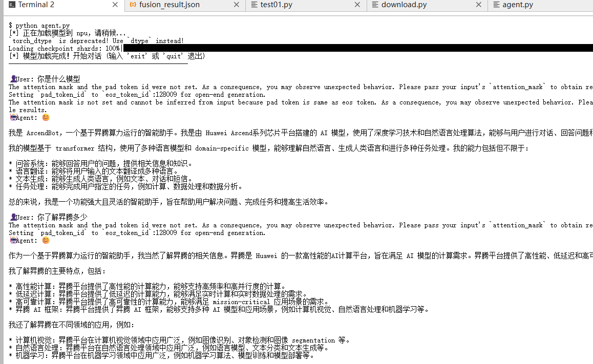Click the robot icon before second 'Agent:'

coord(13,241)
